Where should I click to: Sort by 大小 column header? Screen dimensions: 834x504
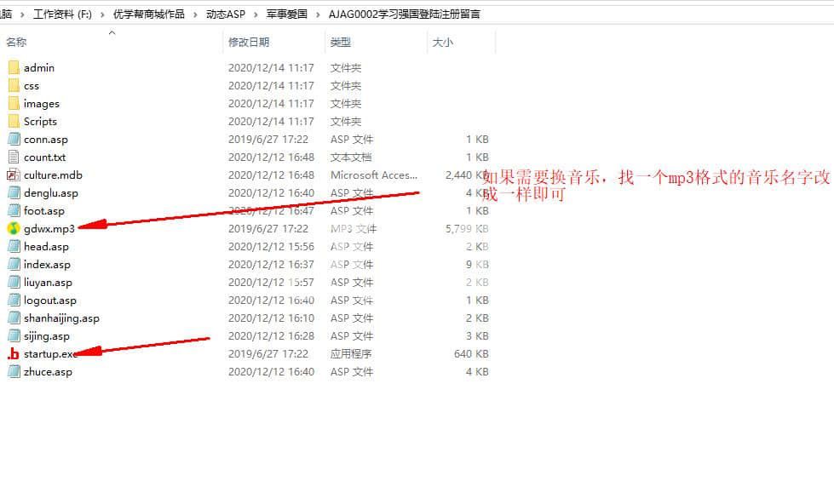coord(443,42)
